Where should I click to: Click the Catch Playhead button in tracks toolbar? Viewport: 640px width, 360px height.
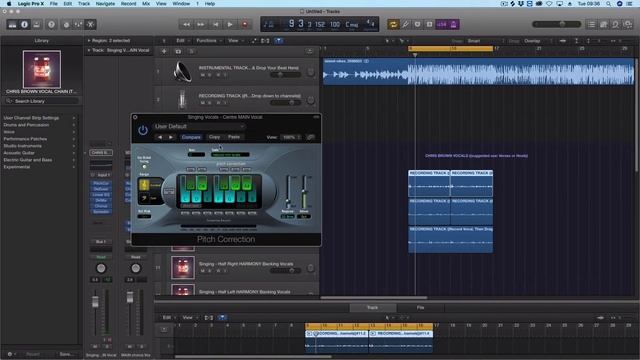[x=279, y=41]
